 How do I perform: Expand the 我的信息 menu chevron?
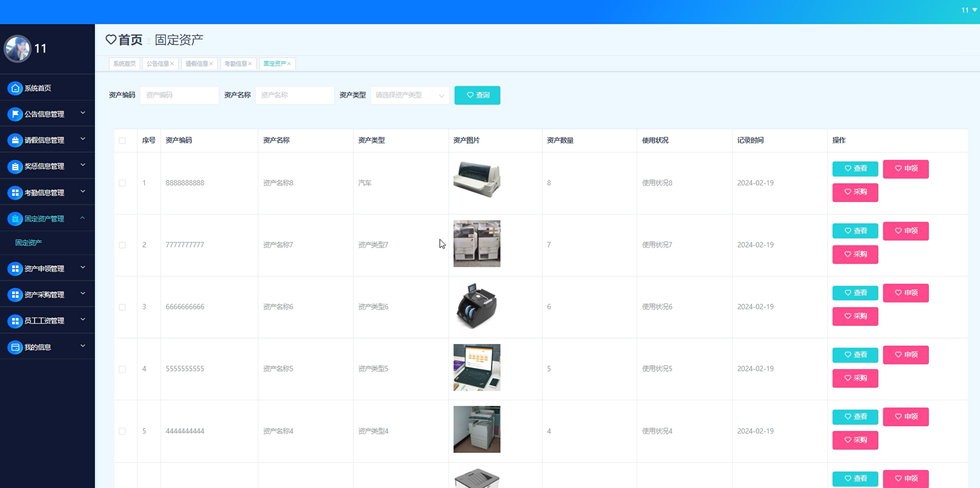click(x=83, y=346)
